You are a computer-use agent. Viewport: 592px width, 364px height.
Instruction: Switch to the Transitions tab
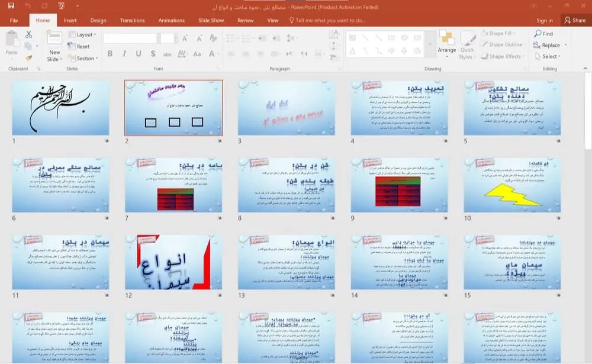(132, 20)
